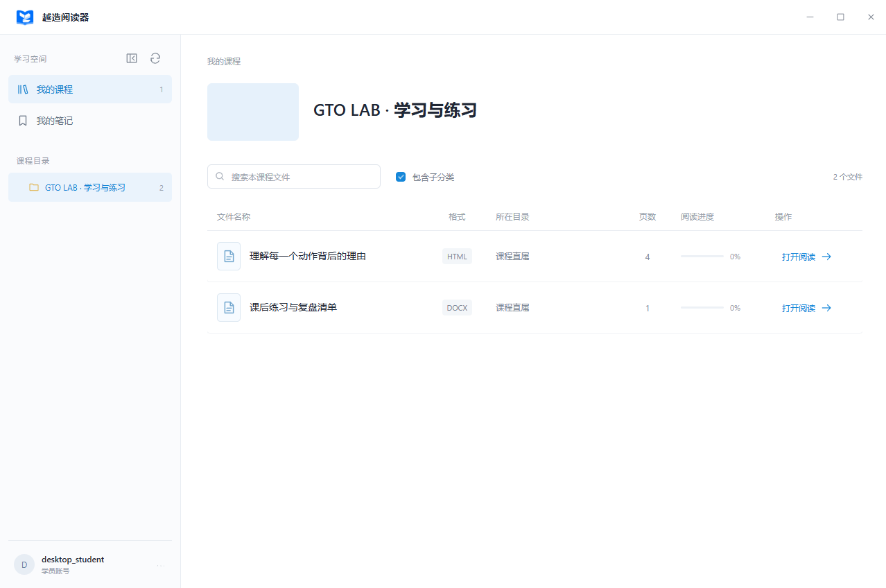Image resolution: width=886 pixels, height=588 pixels.
Task: Click the magnifier icon in search box
Action: 220,177
